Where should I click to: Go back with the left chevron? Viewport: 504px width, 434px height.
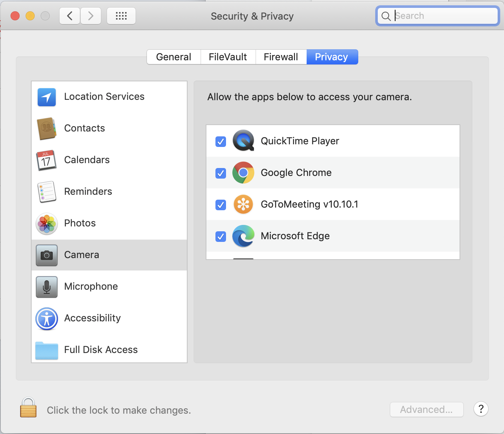click(70, 16)
